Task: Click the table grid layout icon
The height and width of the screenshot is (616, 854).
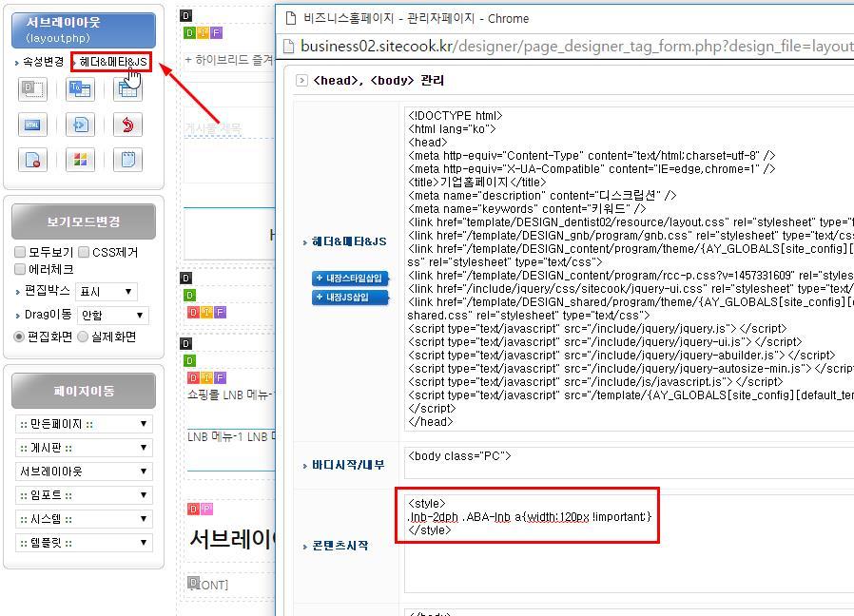Action: point(127,89)
